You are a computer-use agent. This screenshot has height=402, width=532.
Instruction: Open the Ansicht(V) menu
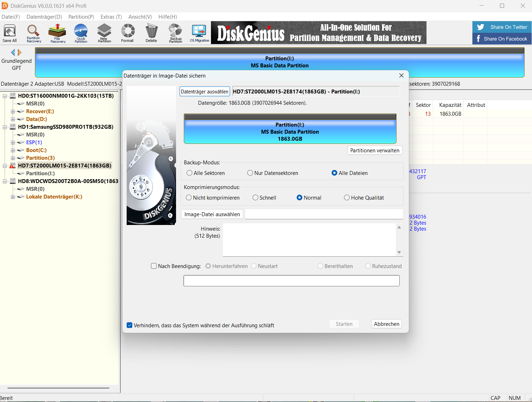140,17
